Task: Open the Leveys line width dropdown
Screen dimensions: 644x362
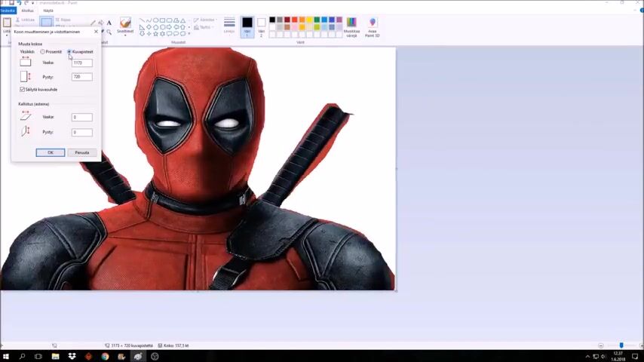Action: [x=229, y=26]
